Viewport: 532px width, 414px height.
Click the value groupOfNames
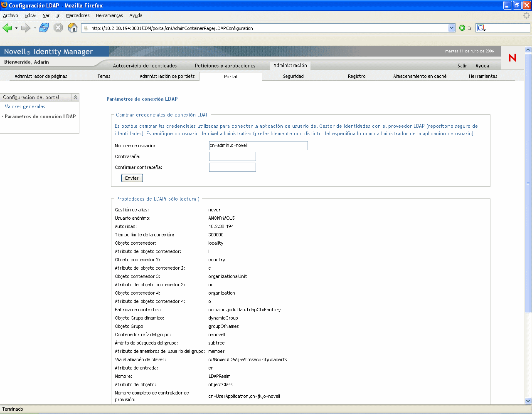tap(224, 326)
